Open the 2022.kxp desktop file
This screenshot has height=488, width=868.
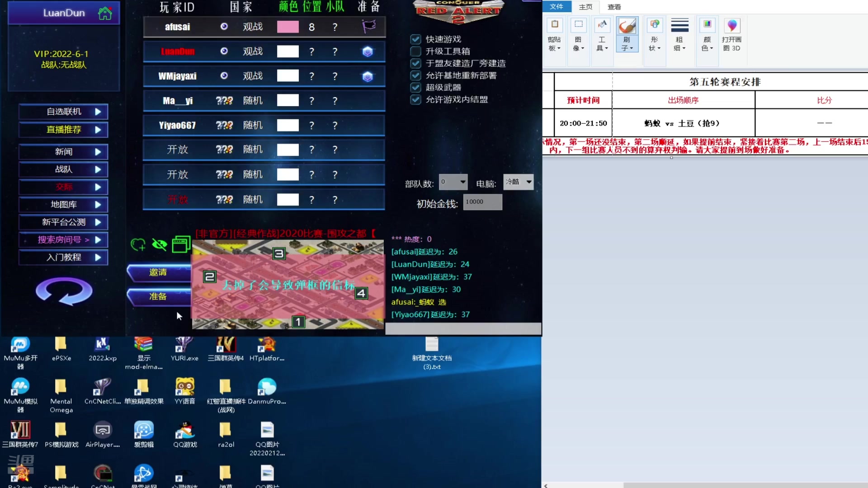click(103, 349)
